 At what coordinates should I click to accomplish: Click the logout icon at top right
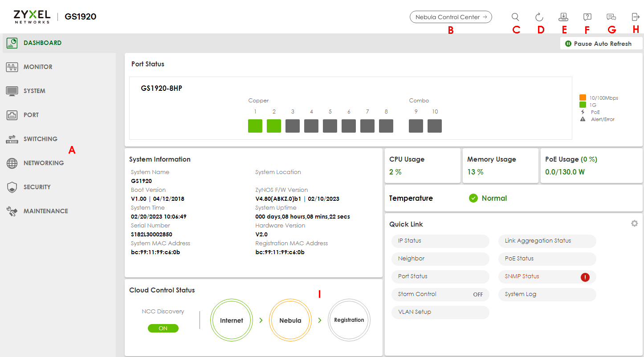(x=636, y=17)
